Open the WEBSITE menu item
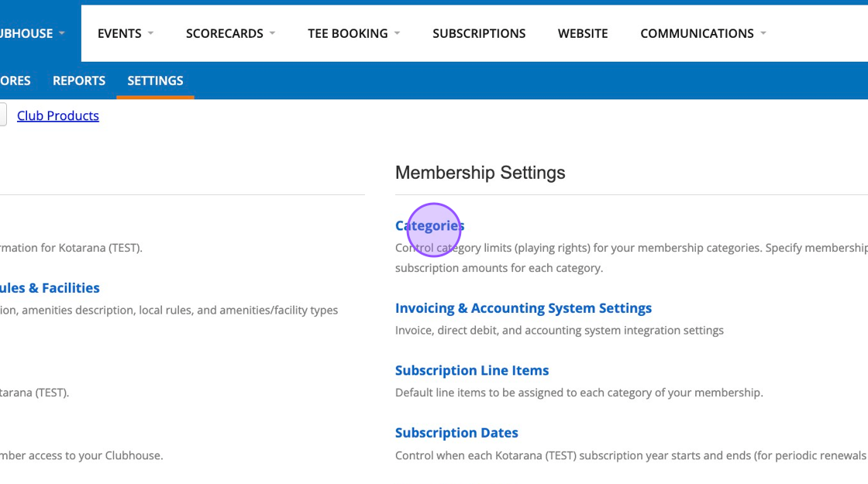868x484 pixels. 583,33
